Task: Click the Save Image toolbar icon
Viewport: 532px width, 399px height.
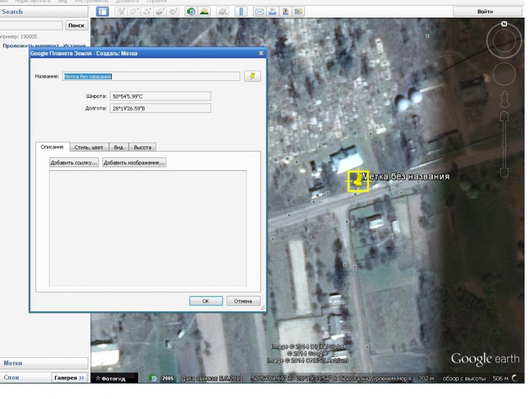Action: tap(285, 12)
